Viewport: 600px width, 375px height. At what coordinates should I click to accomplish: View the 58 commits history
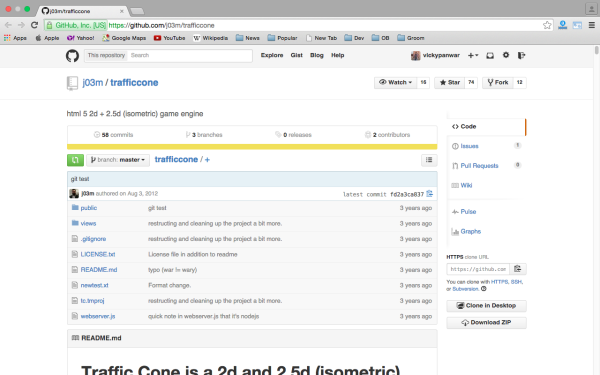pos(114,135)
